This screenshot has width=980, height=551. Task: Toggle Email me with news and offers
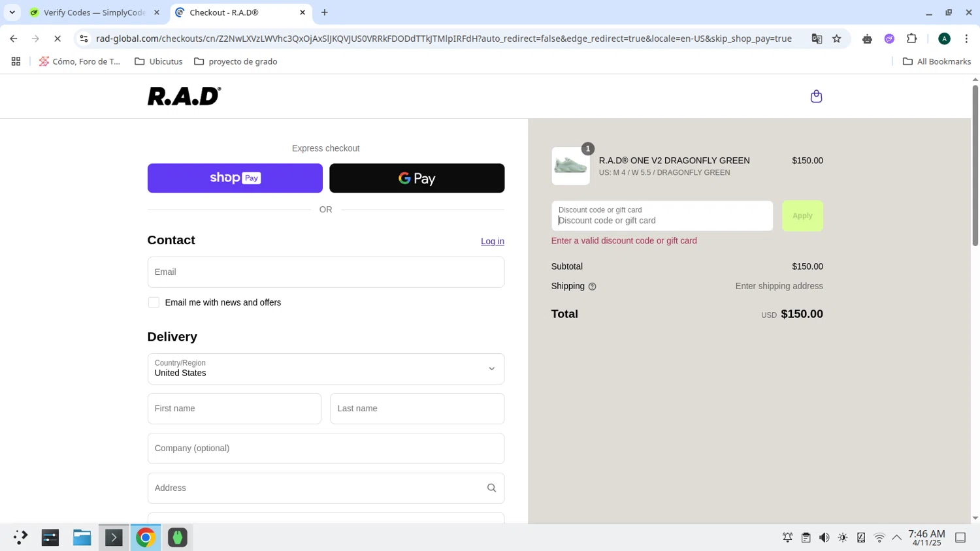pyautogui.click(x=154, y=303)
